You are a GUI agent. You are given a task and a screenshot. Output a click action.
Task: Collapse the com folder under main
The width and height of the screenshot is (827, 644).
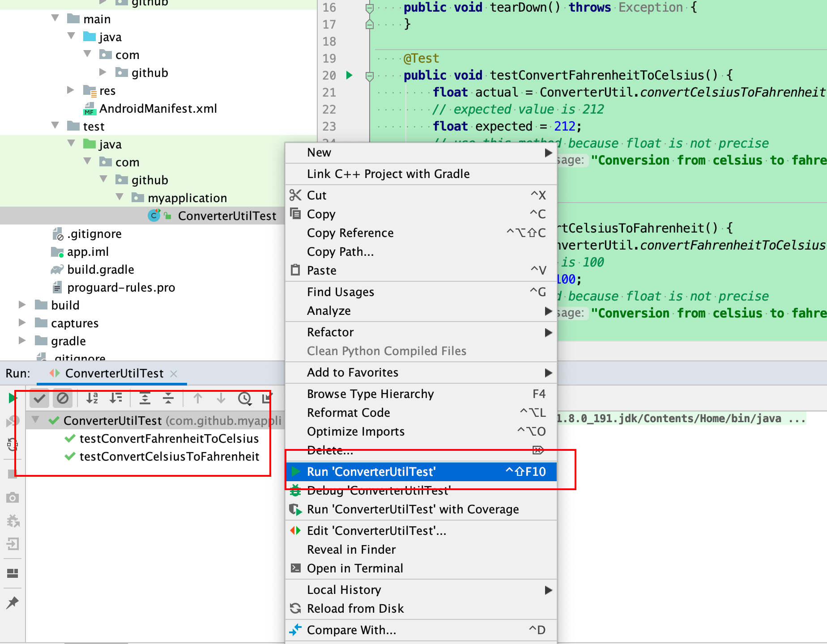(x=87, y=54)
